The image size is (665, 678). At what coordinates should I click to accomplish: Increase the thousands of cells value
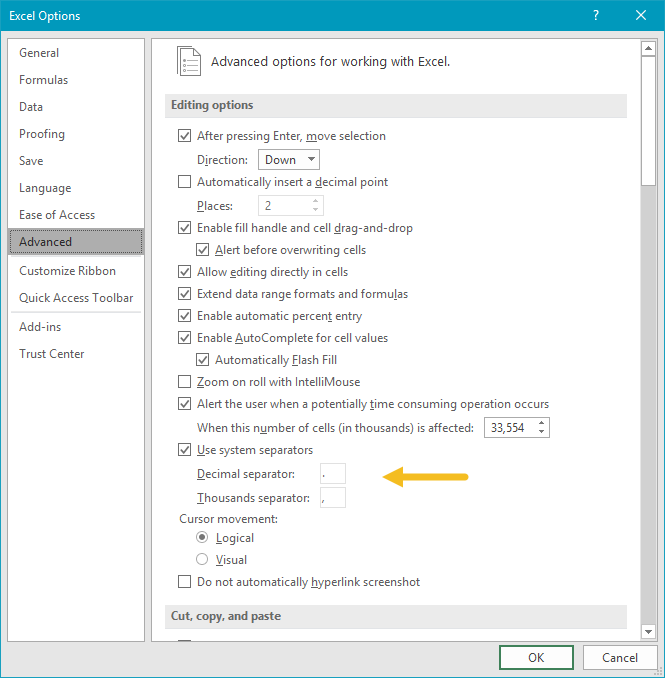coord(541,423)
